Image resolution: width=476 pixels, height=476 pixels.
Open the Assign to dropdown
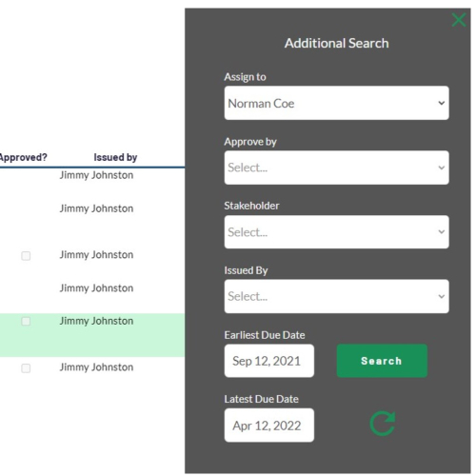click(336, 103)
